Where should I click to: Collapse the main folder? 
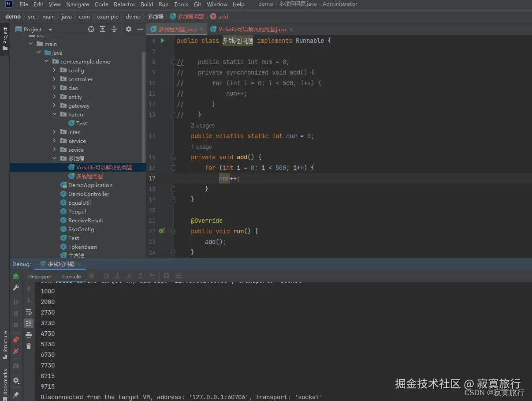(31, 44)
